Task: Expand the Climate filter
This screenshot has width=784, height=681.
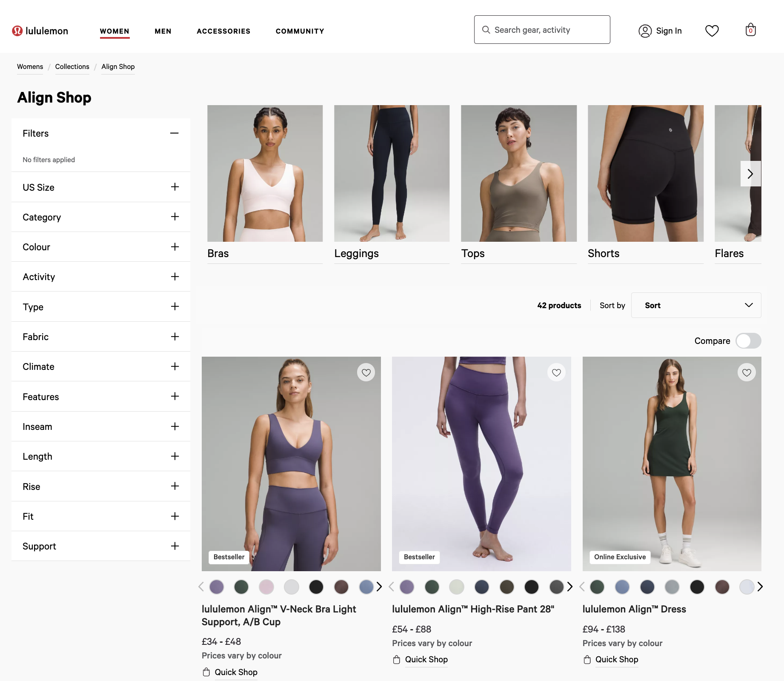Action: 101,366
